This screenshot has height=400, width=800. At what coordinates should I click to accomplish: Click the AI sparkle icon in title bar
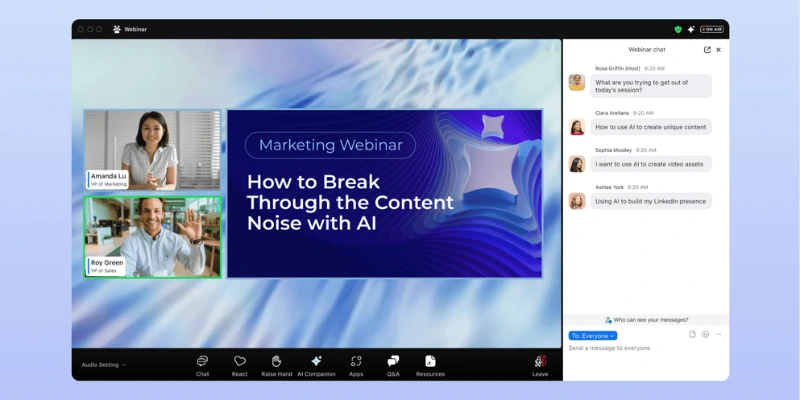pos(691,29)
